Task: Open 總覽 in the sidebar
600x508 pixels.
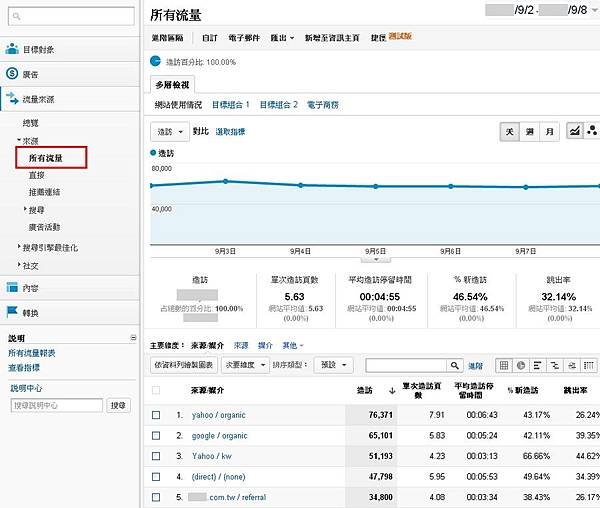Action: [x=31, y=123]
